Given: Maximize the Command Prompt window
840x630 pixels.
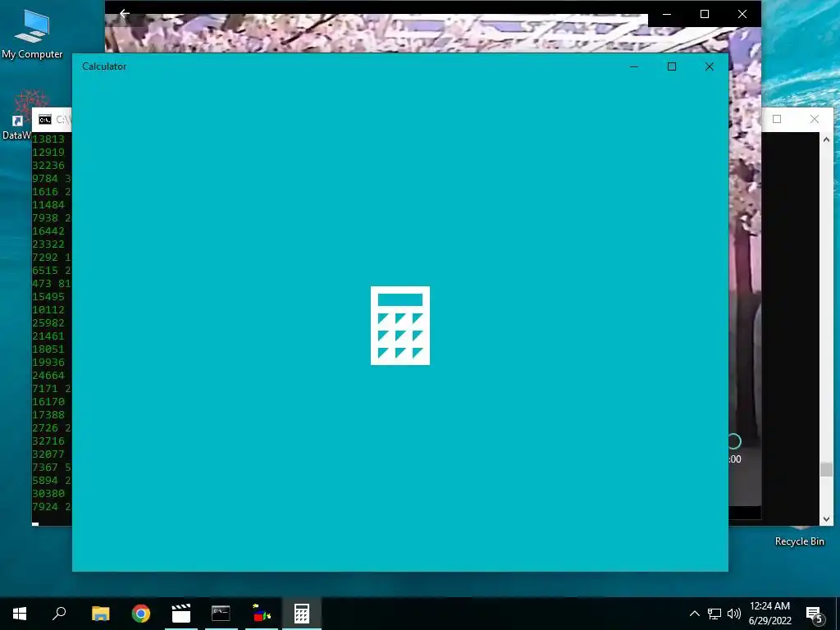Looking at the screenshot, I should click(777, 119).
